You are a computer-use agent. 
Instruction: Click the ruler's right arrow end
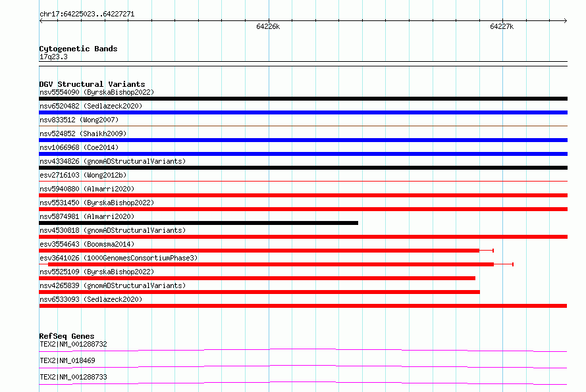point(566,20)
